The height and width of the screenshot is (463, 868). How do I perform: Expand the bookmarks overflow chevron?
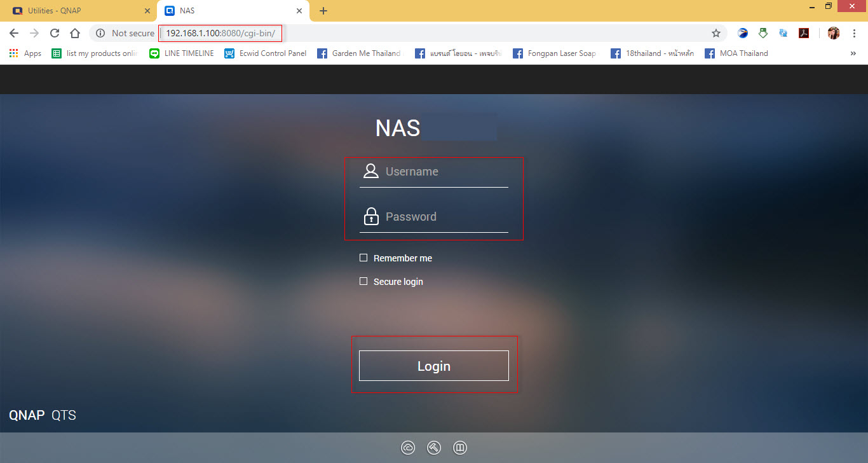[855, 53]
